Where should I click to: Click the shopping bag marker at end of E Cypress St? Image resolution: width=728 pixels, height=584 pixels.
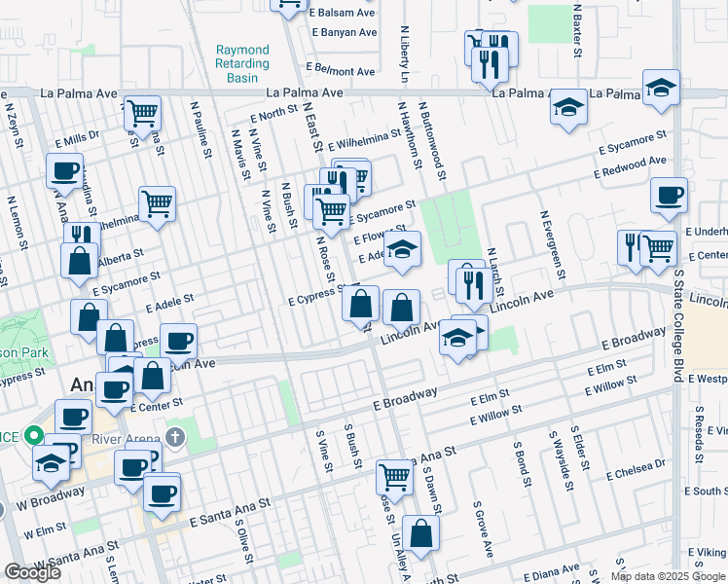point(361,305)
